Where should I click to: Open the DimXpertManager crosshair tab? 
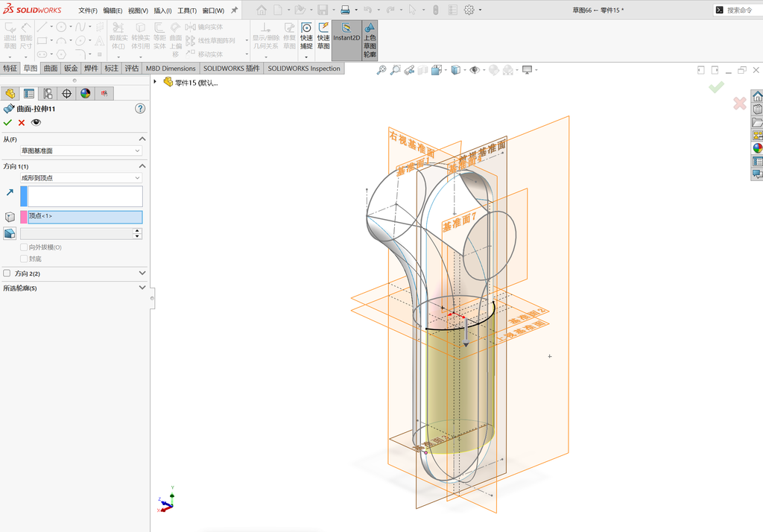pos(66,93)
